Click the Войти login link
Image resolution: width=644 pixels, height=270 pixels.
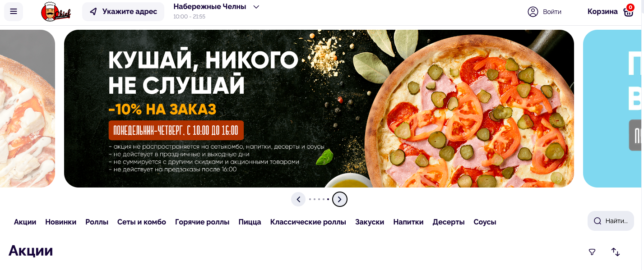[552, 12]
